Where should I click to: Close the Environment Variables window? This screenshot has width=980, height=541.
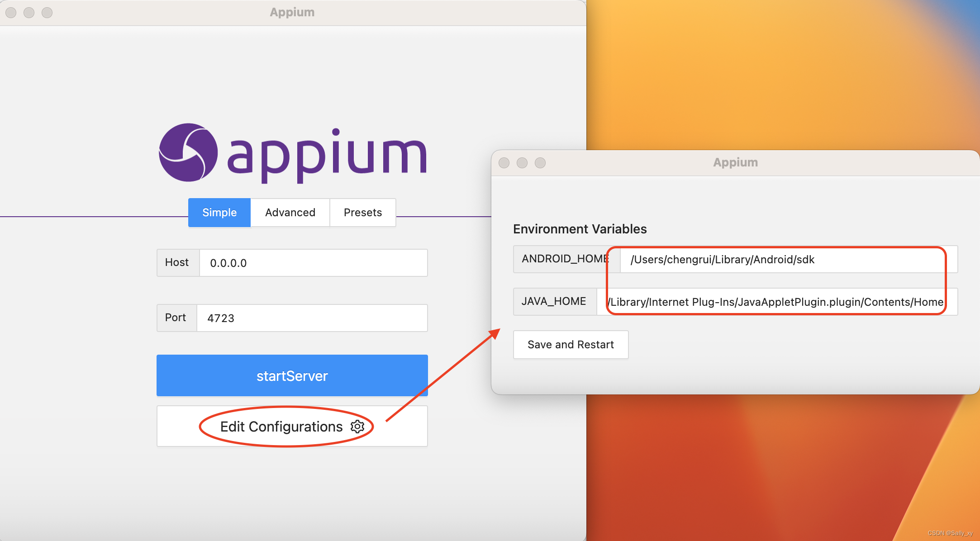504,163
